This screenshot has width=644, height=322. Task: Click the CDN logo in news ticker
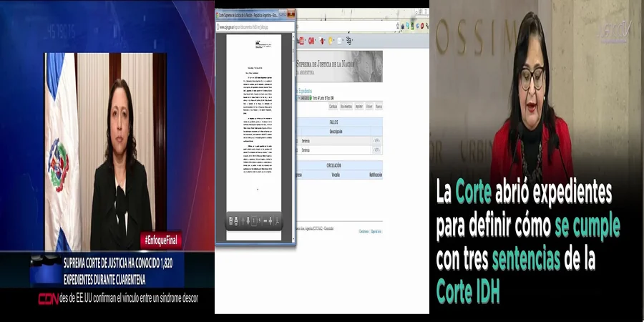(x=49, y=299)
